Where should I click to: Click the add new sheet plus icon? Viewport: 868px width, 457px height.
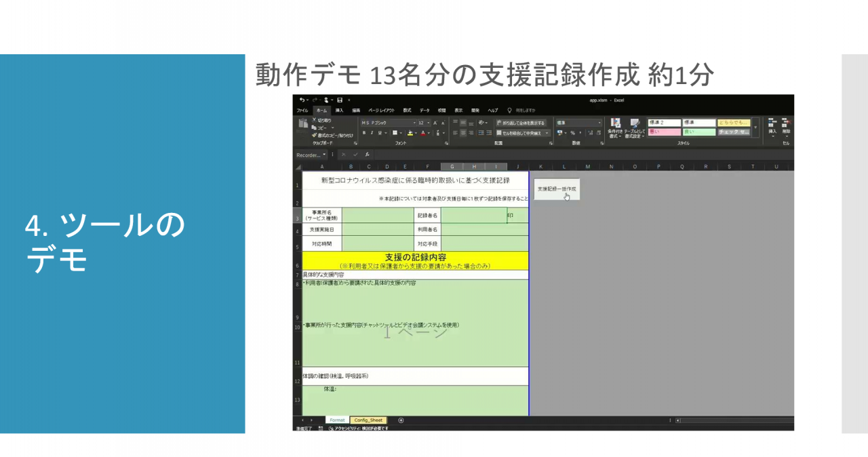(x=401, y=420)
